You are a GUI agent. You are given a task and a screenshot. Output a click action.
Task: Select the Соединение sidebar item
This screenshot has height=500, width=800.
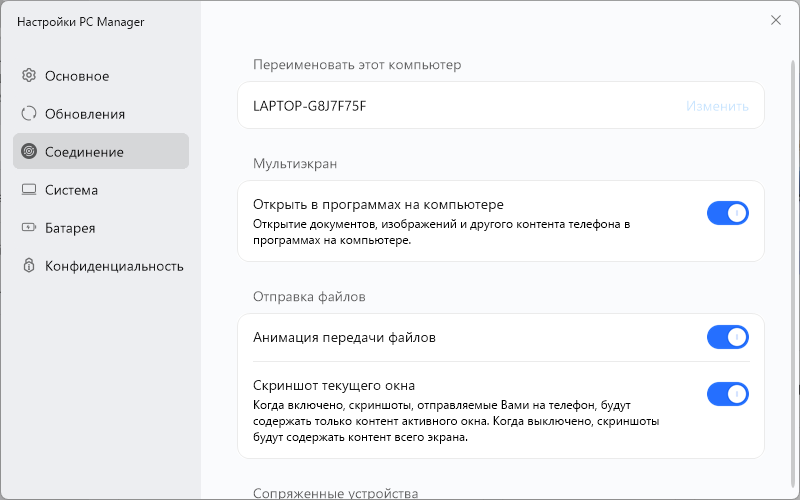click(84, 152)
